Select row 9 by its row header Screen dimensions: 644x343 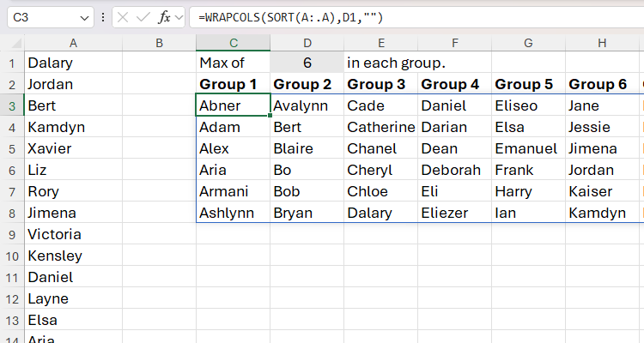tap(11, 234)
